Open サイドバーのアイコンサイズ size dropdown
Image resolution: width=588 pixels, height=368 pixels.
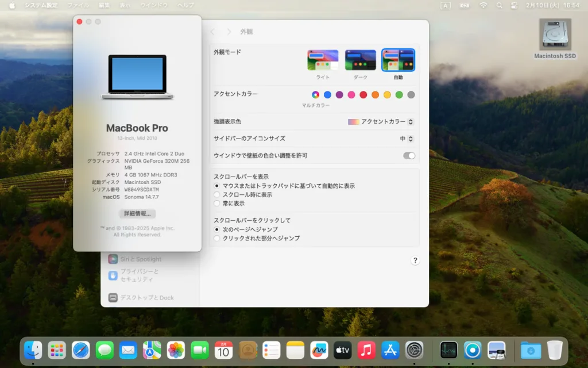click(x=407, y=139)
